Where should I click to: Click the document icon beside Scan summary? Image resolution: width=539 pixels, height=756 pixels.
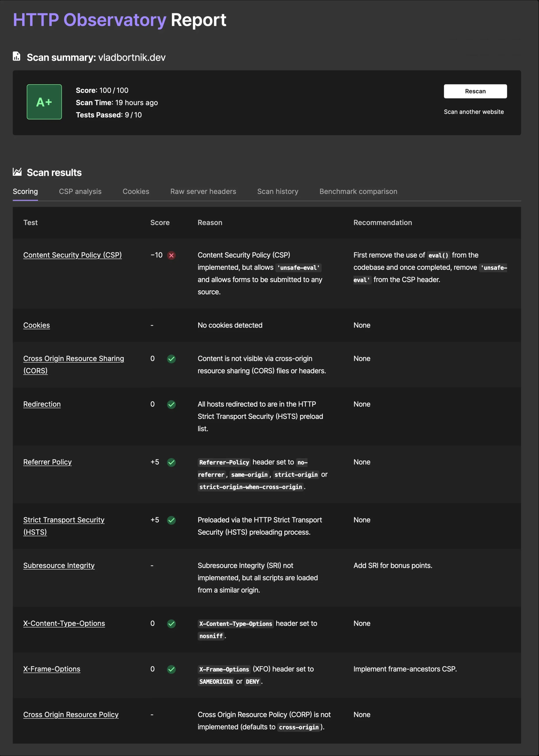click(16, 57)
